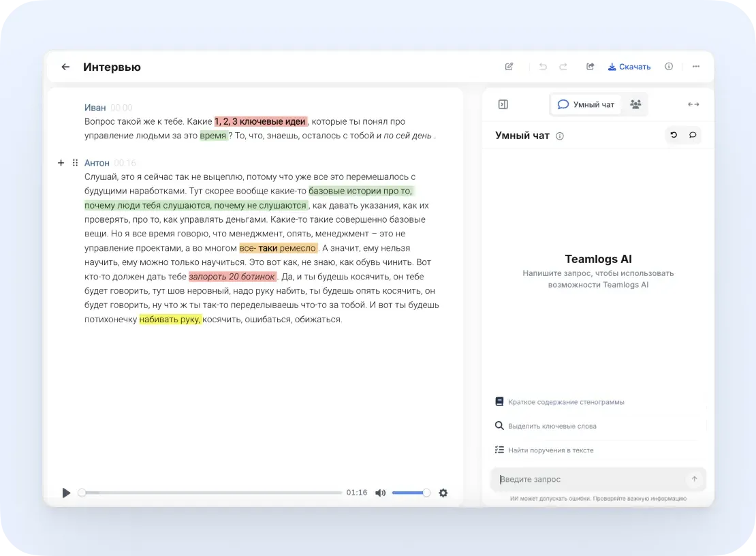This screenshot has height=556, width=756.
Task: Play the interview audio
Action: coord(66,493)
